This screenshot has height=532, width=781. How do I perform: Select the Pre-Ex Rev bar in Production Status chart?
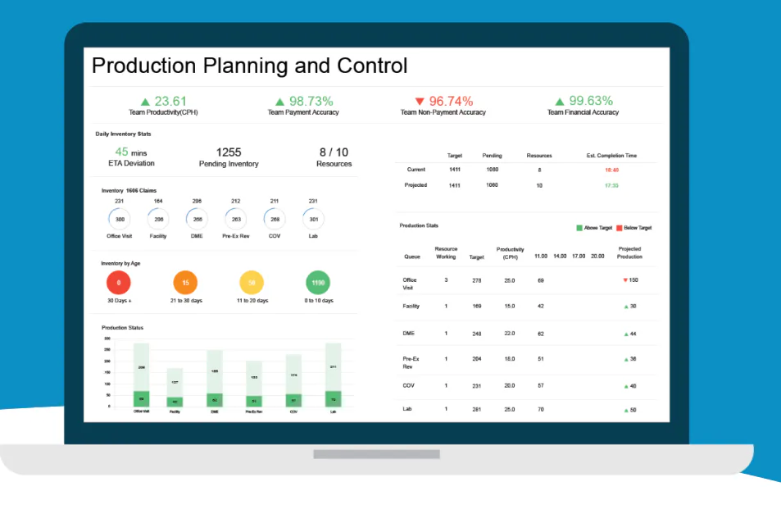[x=254, y=384]
